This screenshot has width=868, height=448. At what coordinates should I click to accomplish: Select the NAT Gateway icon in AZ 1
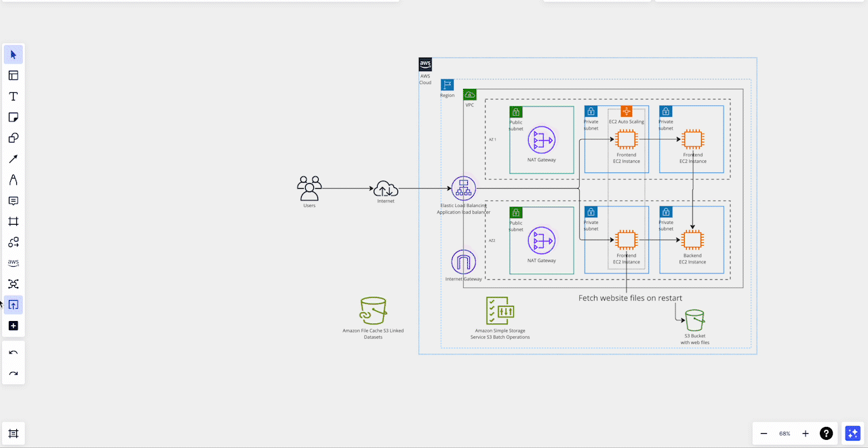542,140
